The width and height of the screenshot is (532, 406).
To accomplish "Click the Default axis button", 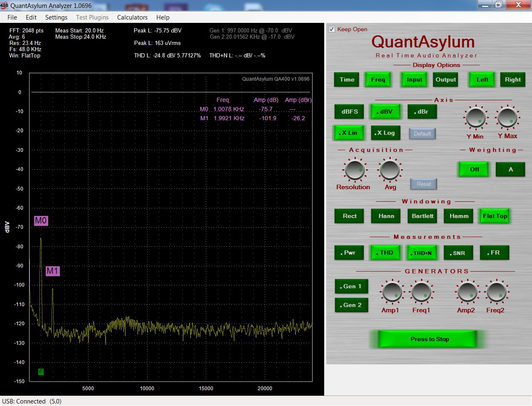I will 422,134.
